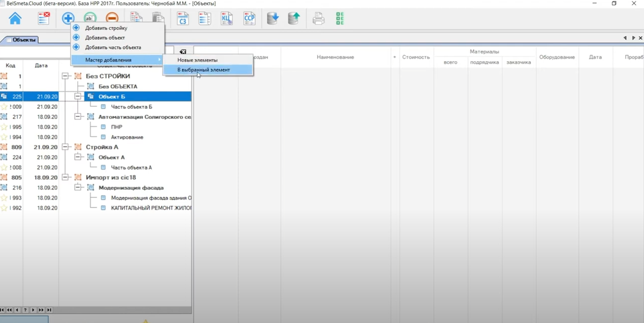The image size is (644, 323).
Task: Click the document delete icon with red X
Action: pyautogui.click(x=44, y=19)
